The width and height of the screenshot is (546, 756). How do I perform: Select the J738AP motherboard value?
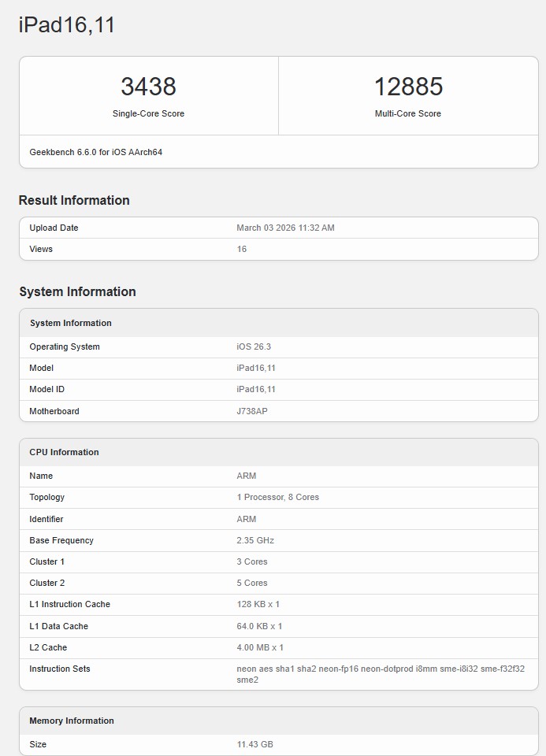coord(252,411)
